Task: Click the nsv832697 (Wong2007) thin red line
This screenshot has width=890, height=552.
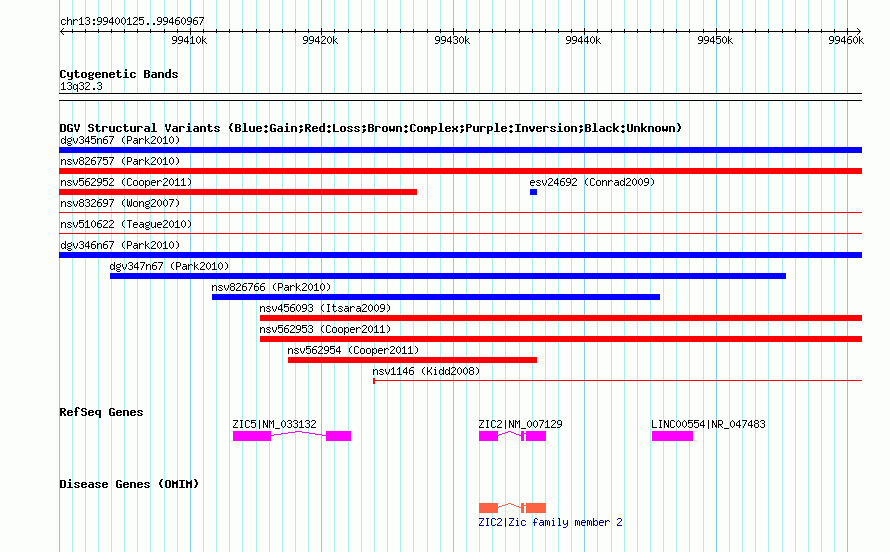Action: [460, 213]
